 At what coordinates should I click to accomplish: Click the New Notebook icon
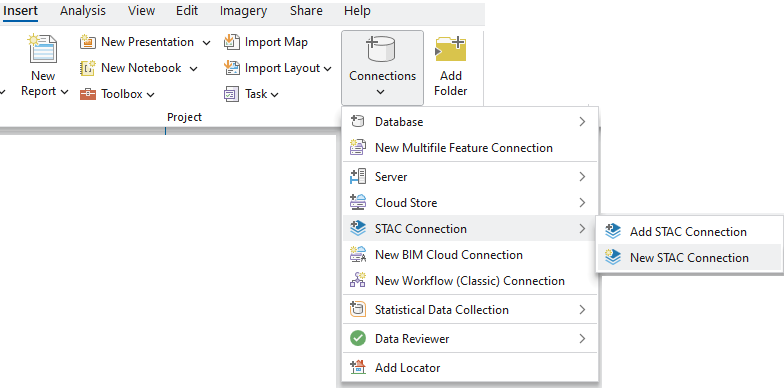[88, 68]
